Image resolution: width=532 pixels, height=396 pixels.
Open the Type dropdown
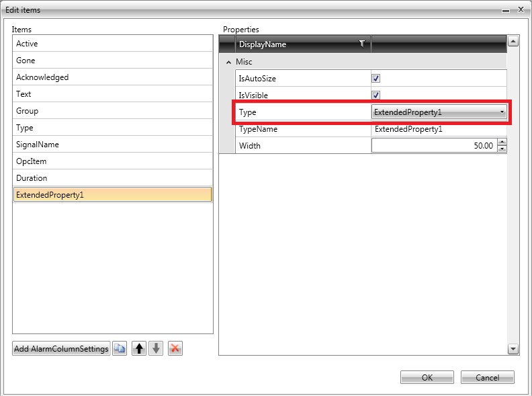tap(502, 112)
